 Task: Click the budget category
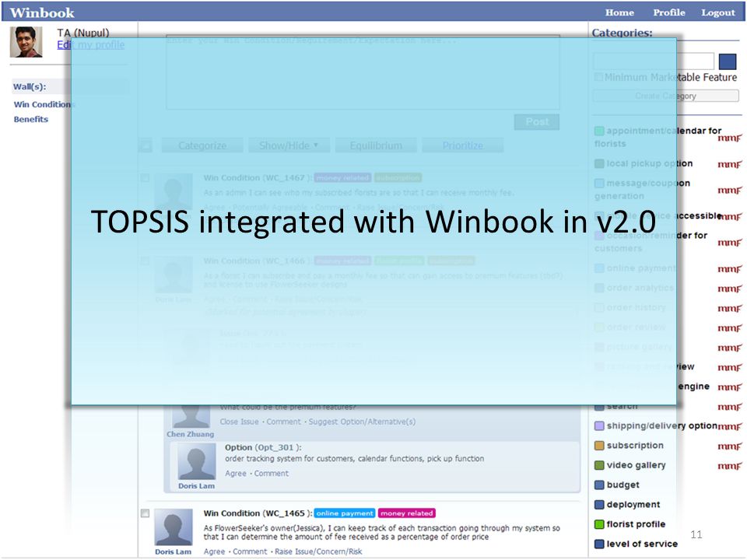point(622,485)
